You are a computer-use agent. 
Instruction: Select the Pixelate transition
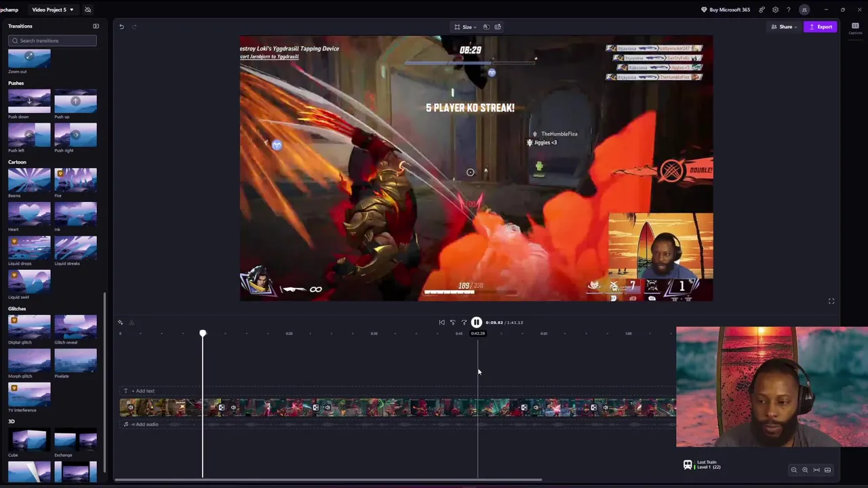coord(75,360)
